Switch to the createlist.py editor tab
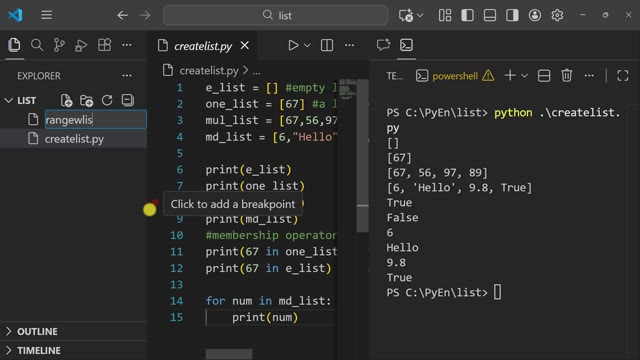This screenshot has width=640, height=360. 203,46
